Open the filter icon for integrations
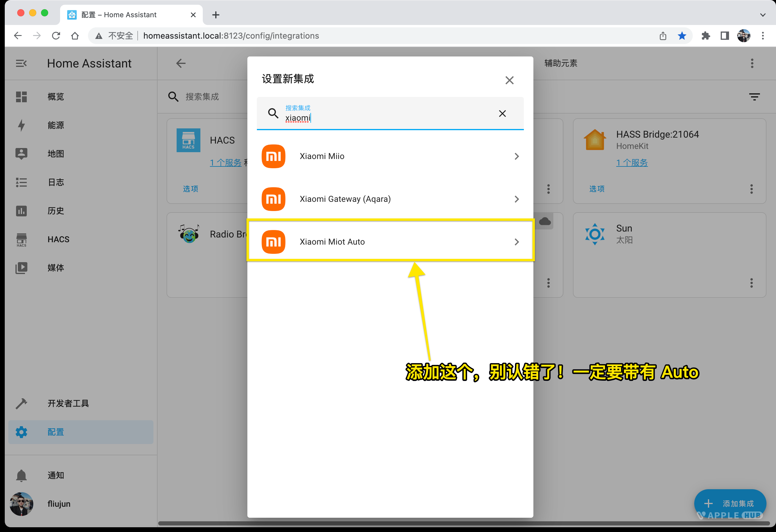 [754, 97]
